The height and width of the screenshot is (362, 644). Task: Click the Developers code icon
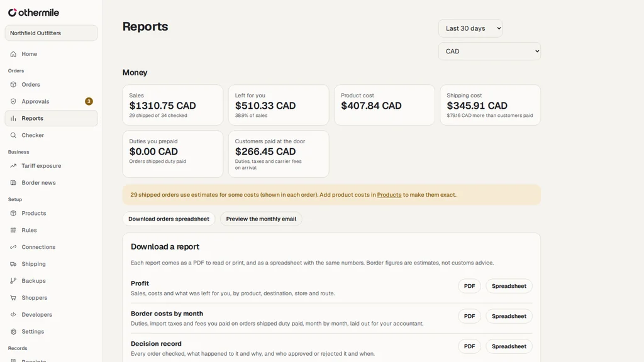tap(13, 315)
